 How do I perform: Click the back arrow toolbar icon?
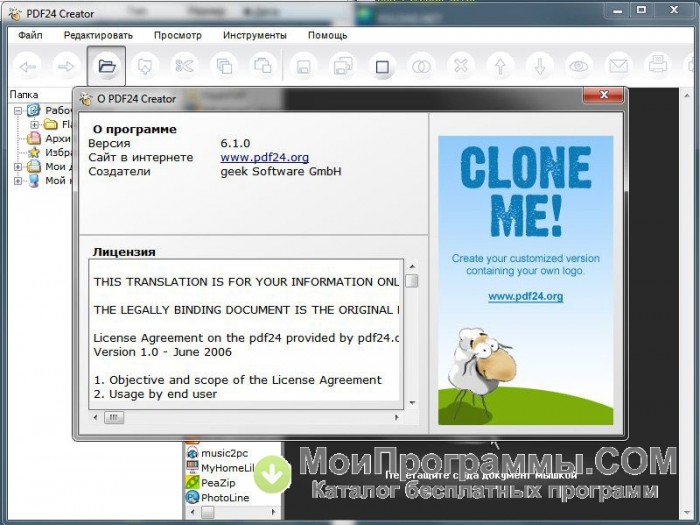[x=28, y=67]
